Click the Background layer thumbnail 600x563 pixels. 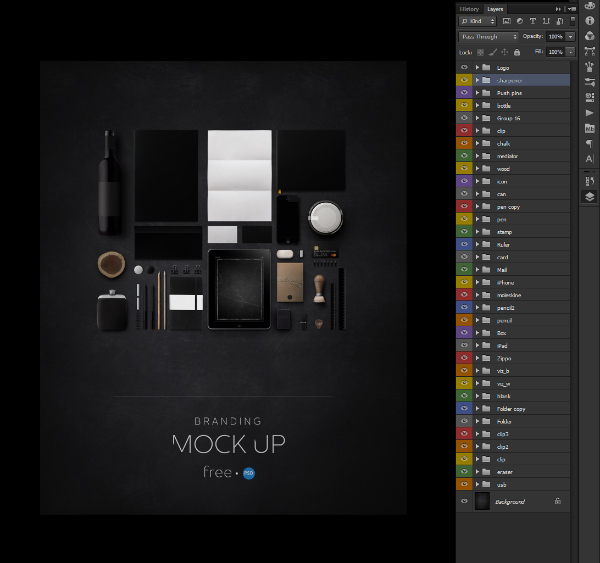point(483,501)
